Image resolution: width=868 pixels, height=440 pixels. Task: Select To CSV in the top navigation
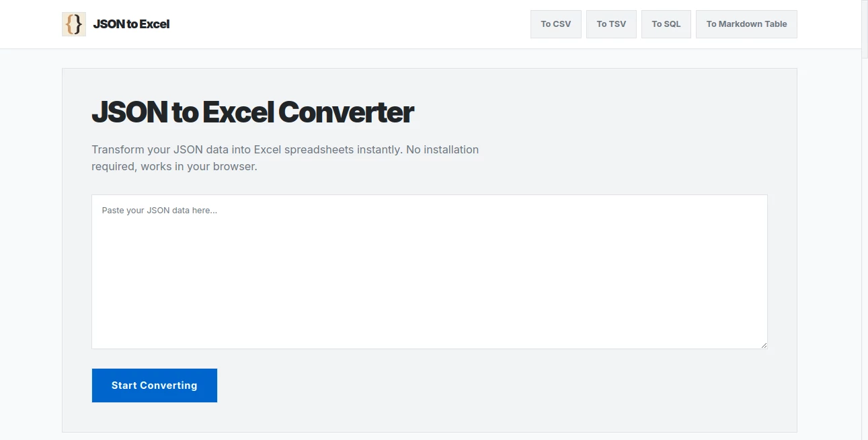coord(555,24)
